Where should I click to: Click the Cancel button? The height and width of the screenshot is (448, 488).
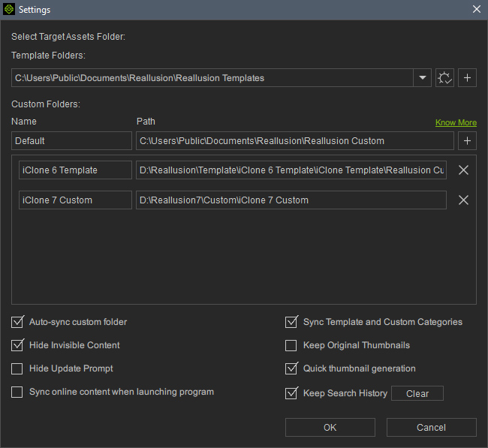coord(432,428)
